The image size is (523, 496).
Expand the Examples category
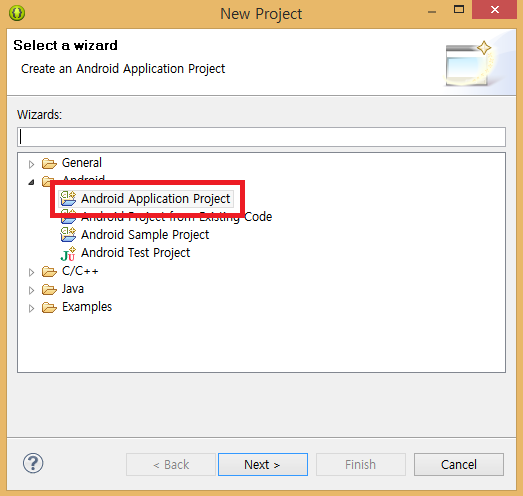click(x=31, y=309)
